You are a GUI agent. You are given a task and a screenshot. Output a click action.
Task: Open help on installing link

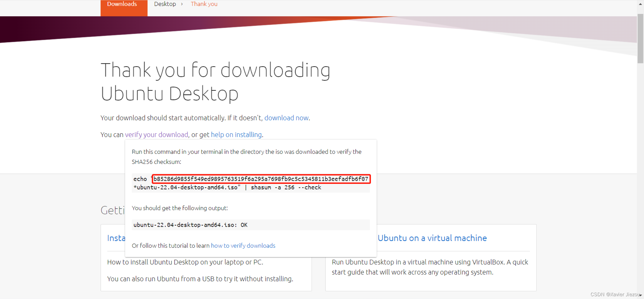236,135
